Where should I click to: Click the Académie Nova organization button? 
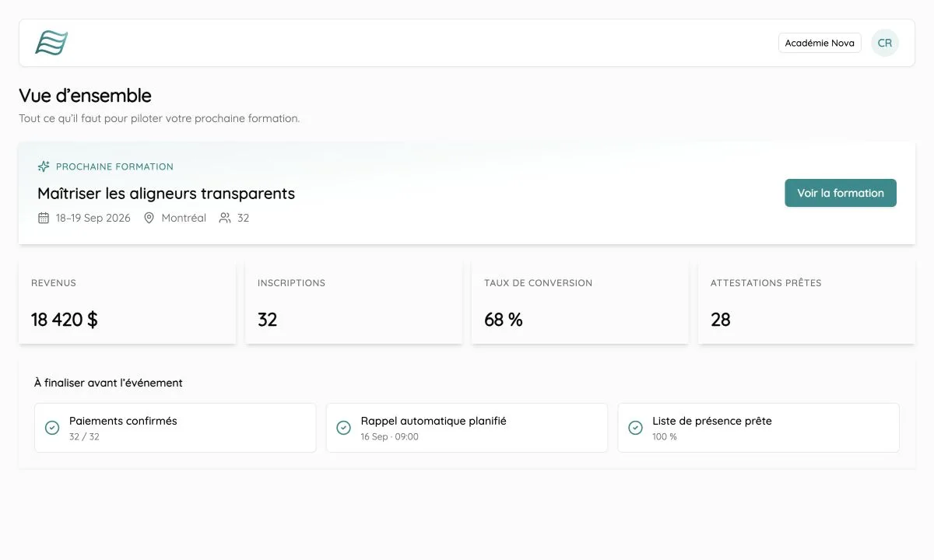pyautogui.click(x=820, y=43)
